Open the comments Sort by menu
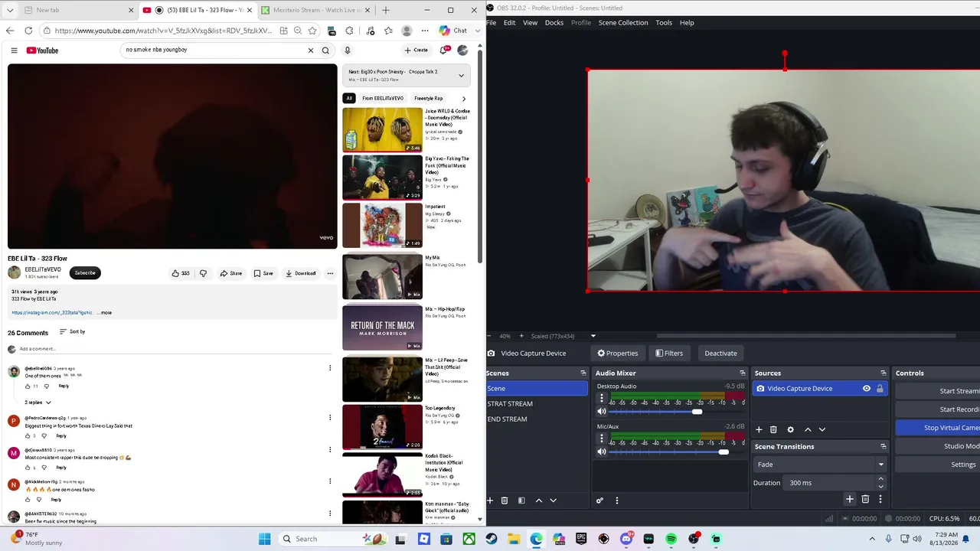Viewport: 980px width, 551px height. click(73, 331)
